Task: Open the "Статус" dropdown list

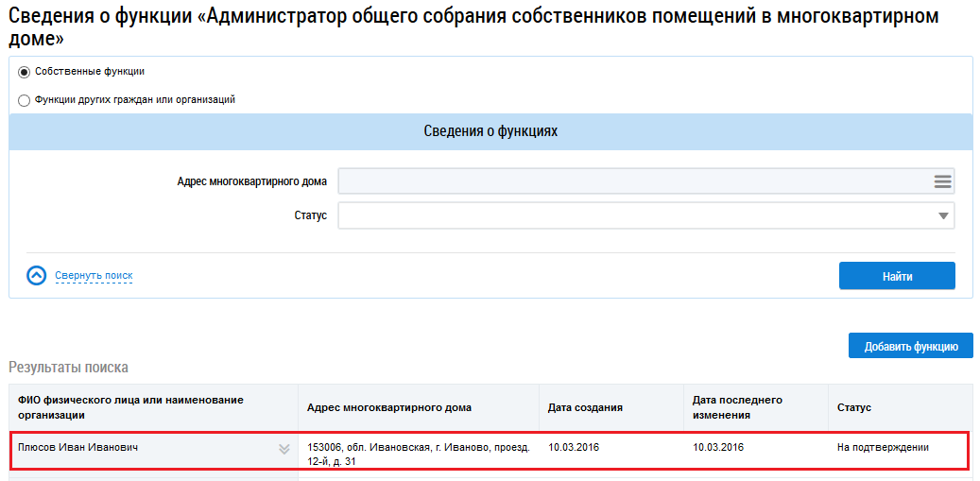Action: (942, 216)
